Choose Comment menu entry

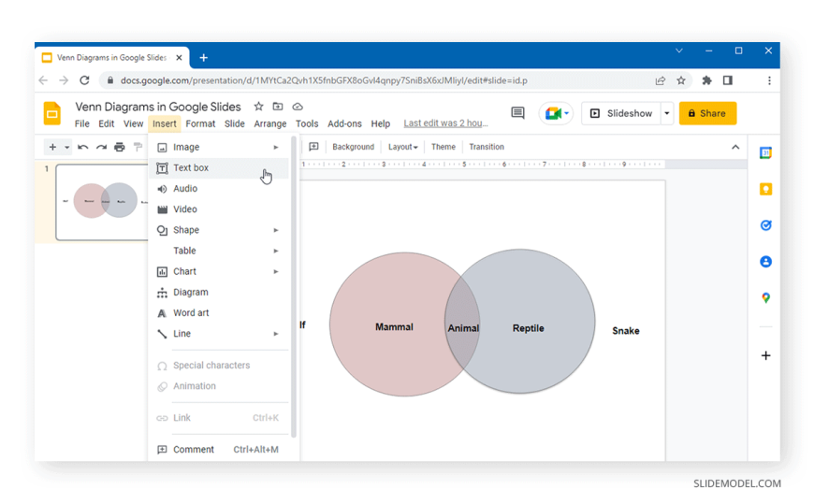point(219,450)
